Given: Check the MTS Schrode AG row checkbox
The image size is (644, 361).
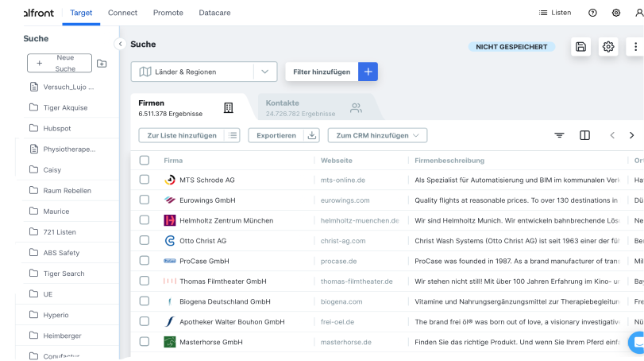Looking at the screenshot, I should [145, 180].
